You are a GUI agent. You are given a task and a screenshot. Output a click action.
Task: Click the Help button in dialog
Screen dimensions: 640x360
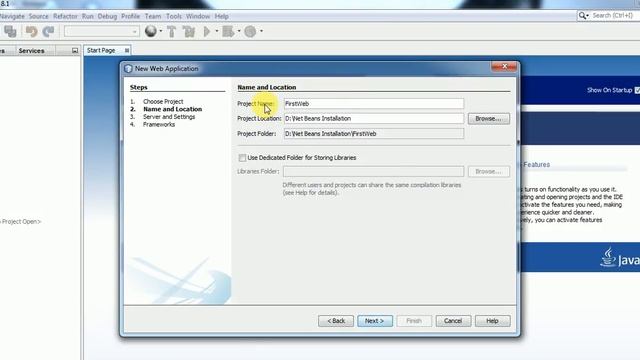tap(492, 321)
